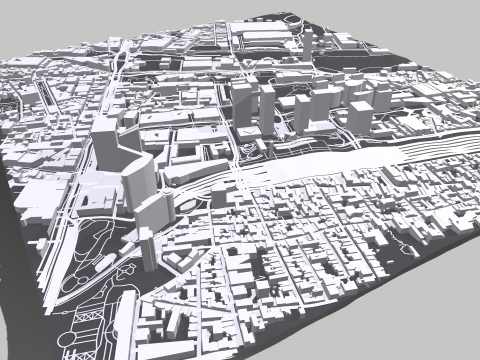
Task: Click the long slab building at the bottom-left corner
Action: click(x=125, y=325)
